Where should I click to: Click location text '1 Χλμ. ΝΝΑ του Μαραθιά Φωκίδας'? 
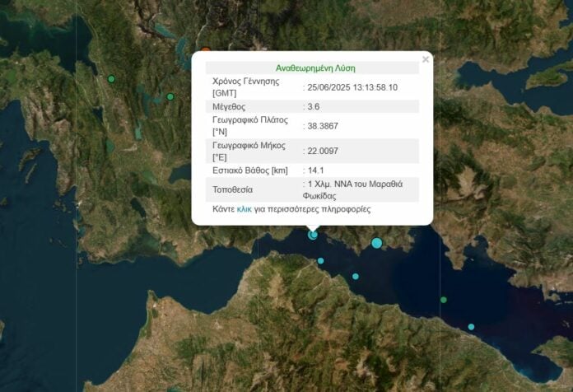(x=352, y=189)
